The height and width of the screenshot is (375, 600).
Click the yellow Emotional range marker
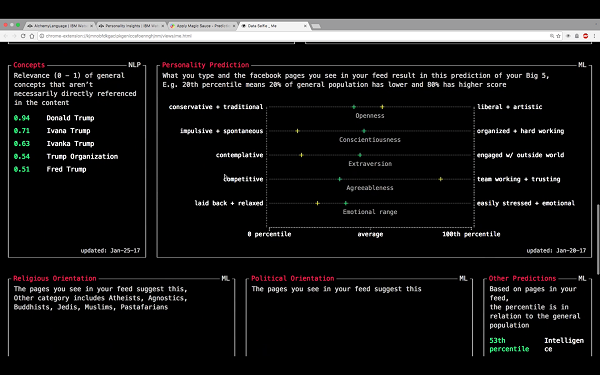317,203
